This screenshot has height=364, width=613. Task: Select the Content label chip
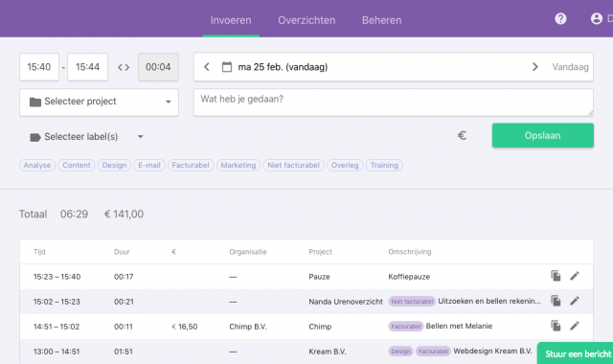click(x=77, y=165)
